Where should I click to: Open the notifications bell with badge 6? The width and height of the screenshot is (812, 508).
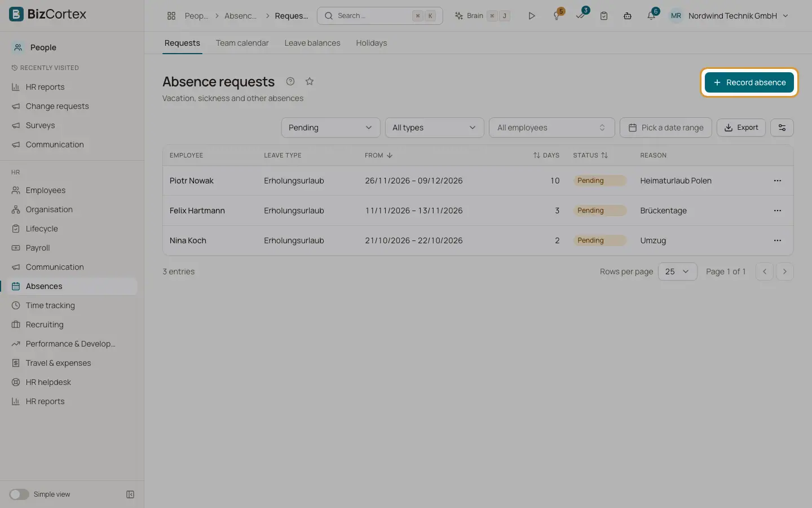click(x=651, y=16)
